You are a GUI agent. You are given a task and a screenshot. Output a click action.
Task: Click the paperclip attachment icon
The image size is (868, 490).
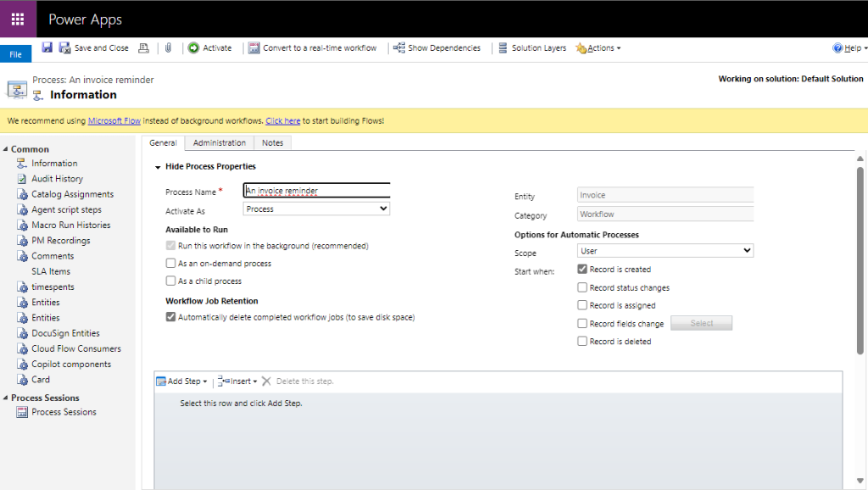coord(169,48)
